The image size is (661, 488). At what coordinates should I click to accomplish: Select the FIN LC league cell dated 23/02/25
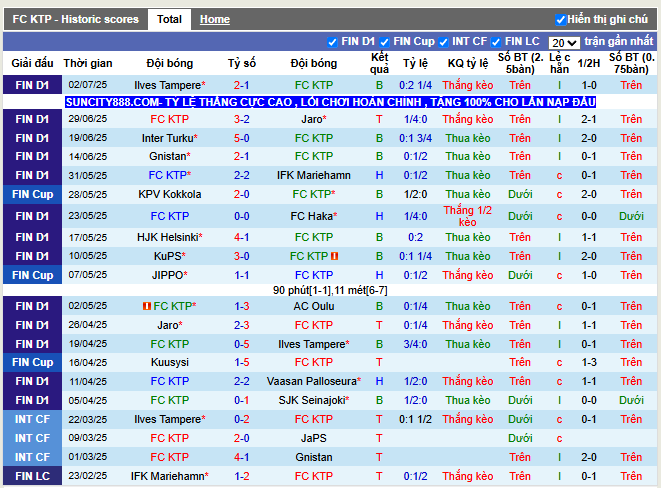tap(32, 476)
